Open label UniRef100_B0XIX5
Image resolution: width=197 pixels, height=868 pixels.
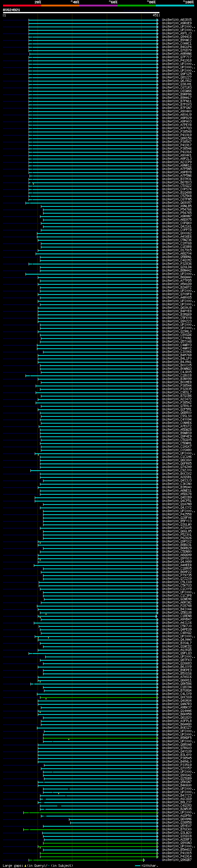click(177, 365)
